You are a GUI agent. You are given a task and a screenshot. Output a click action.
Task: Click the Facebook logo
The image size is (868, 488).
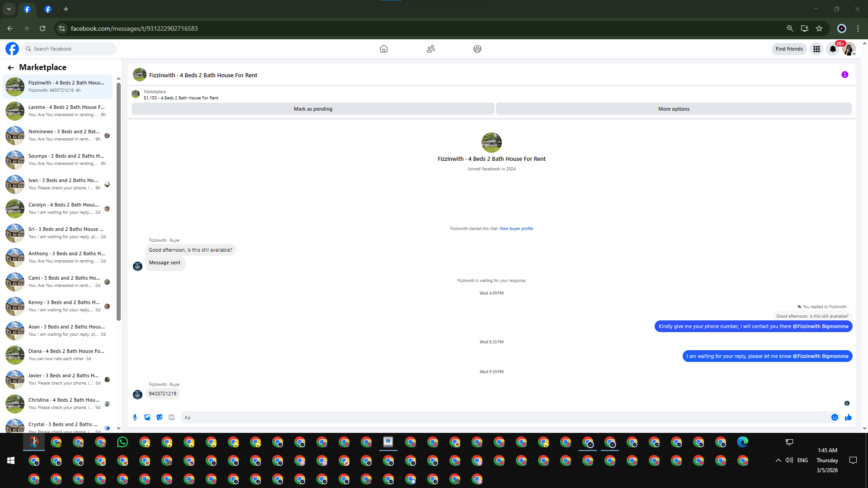[12, 49]
